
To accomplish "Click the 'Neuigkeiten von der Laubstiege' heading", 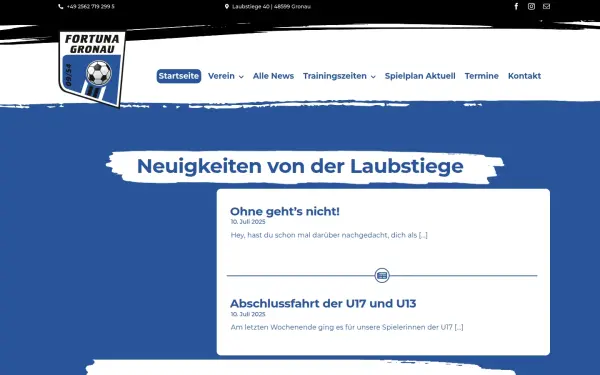I will 300,166.
